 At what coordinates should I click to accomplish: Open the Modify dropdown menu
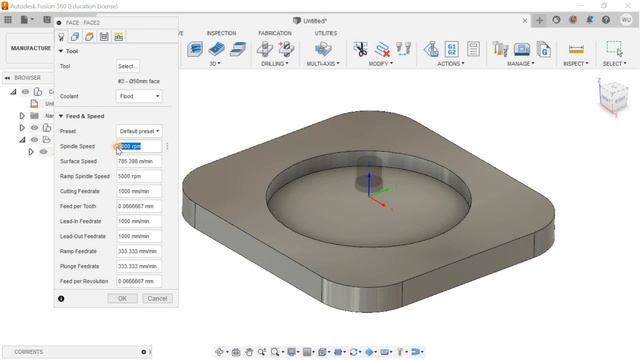tap(380, 64)
